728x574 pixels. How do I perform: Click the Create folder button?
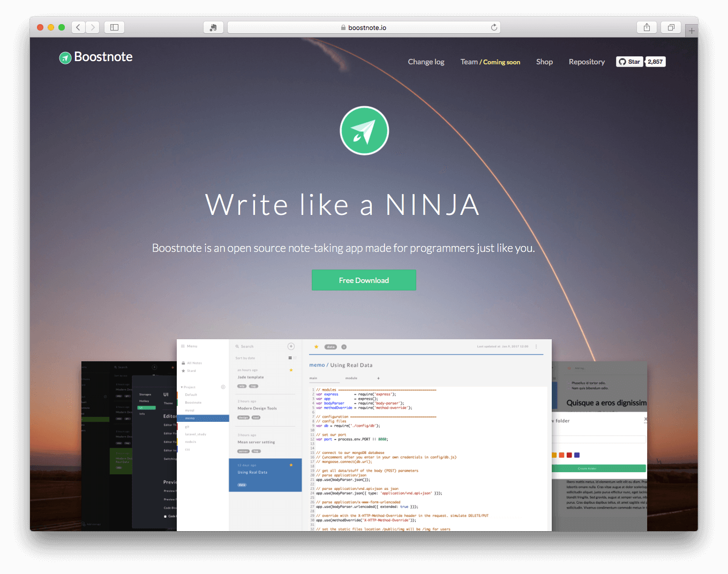pos(598,468)
